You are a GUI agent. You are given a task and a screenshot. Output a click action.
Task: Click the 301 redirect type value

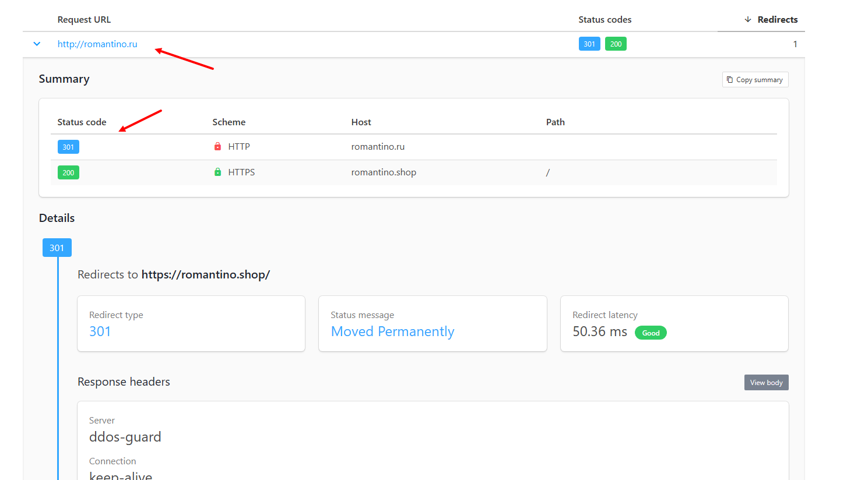pyautogui.click(x=100, y=331)
